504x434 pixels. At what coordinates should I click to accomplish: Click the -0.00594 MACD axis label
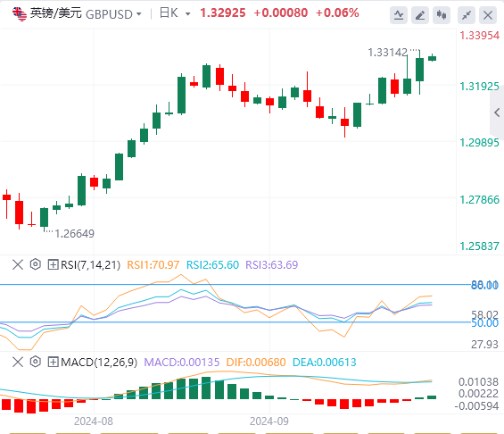pyautogui.click(x=476, y=406)
